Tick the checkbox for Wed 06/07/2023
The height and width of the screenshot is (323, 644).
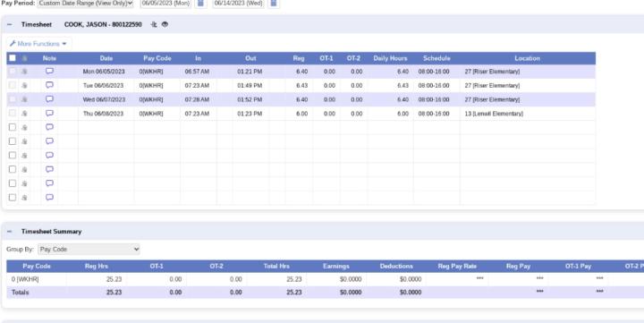point(13,99)
